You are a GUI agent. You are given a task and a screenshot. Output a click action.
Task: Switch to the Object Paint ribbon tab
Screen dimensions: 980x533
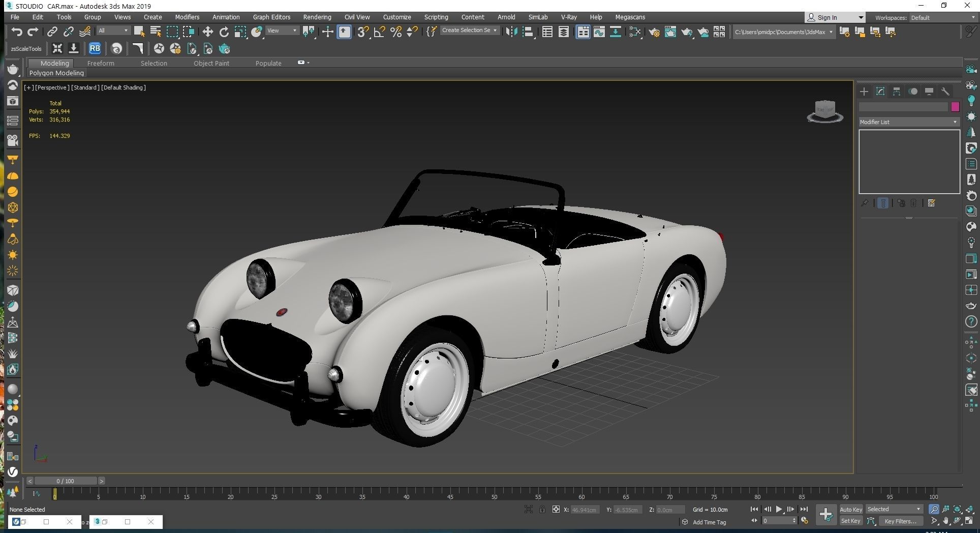(x=211, y=64)
